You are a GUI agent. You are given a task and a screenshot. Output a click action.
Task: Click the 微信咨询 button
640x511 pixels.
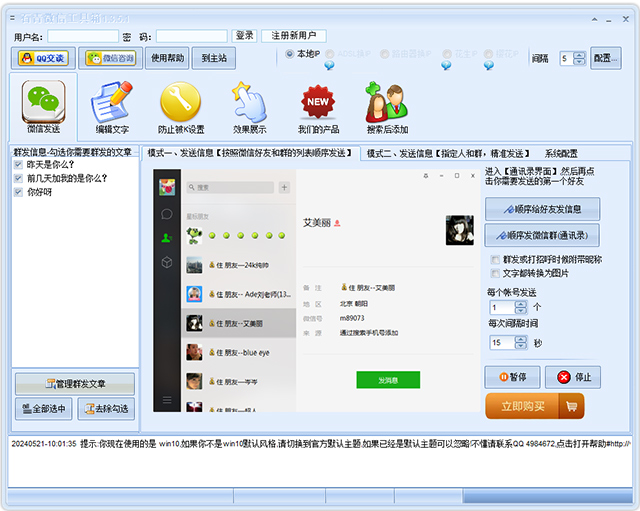click(111, 58)
